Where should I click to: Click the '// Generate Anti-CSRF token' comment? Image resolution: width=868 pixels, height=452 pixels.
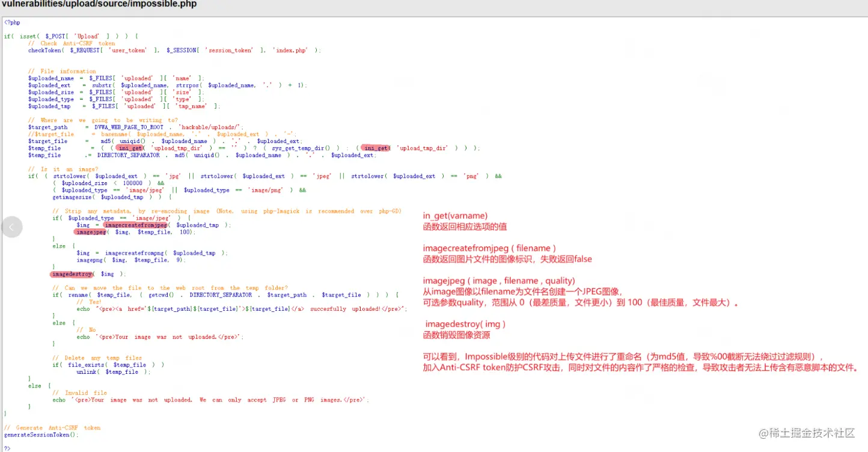pos(52,428)
